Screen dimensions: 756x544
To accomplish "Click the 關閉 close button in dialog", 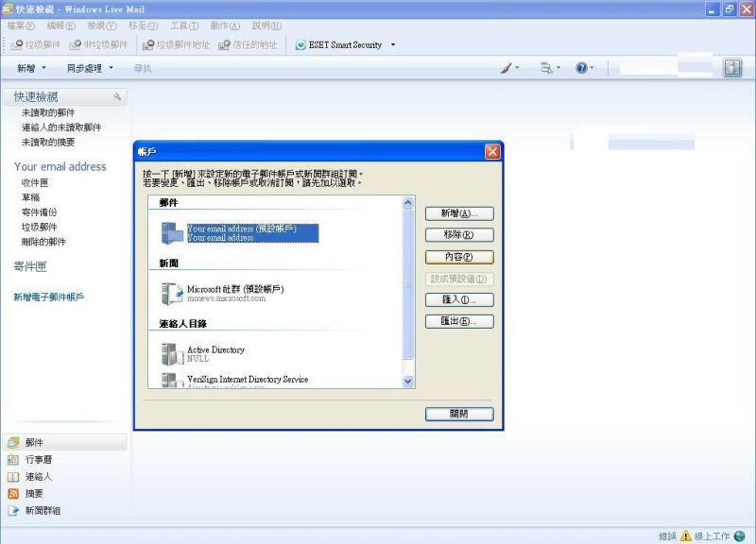I will [459, 414].
